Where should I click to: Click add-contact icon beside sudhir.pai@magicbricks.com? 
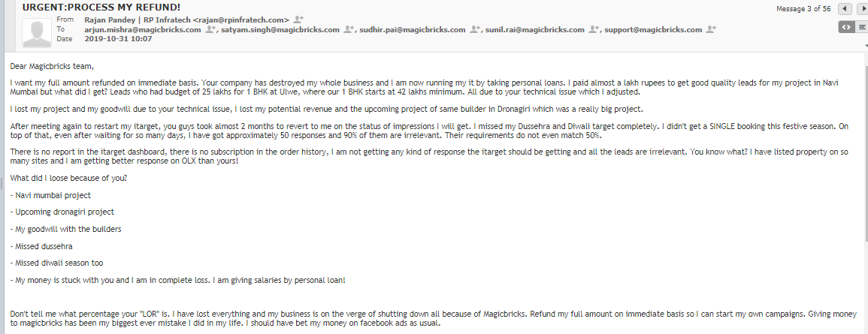(x=475, y=30)
